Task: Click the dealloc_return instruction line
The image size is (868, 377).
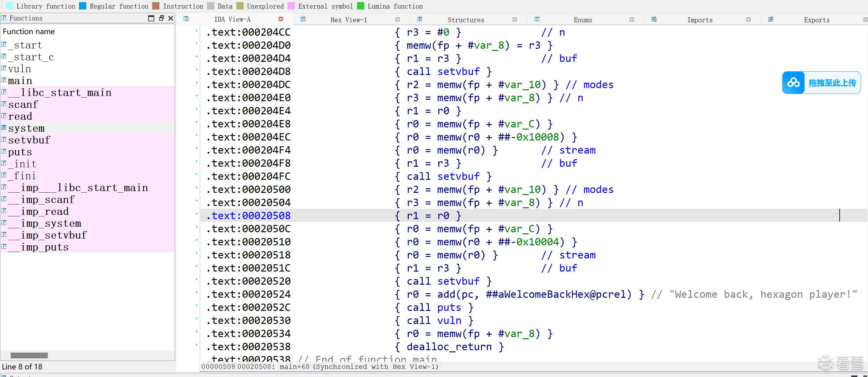Action: point(449,347)
